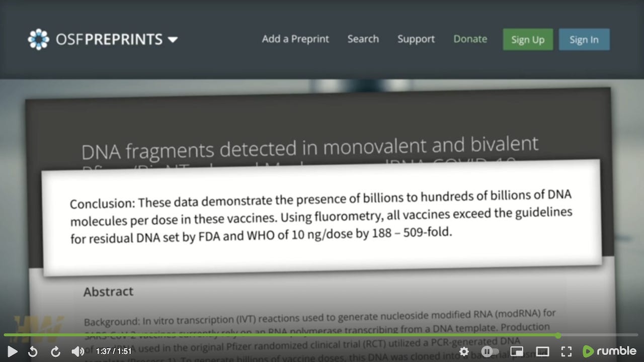The image size is (644, 362).
Task: Expand the OSFPREPRINTS dropdown arrow
Action: [173, 40]
